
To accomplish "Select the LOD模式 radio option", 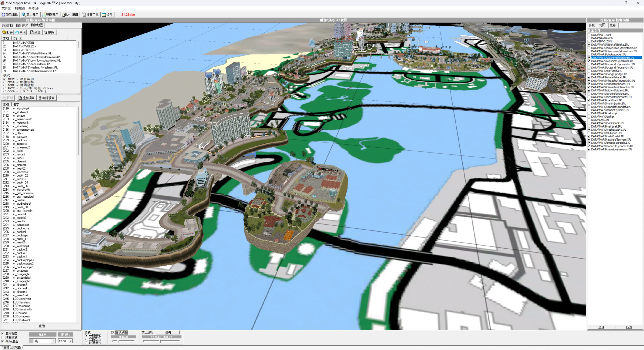I will coord(86,338).
